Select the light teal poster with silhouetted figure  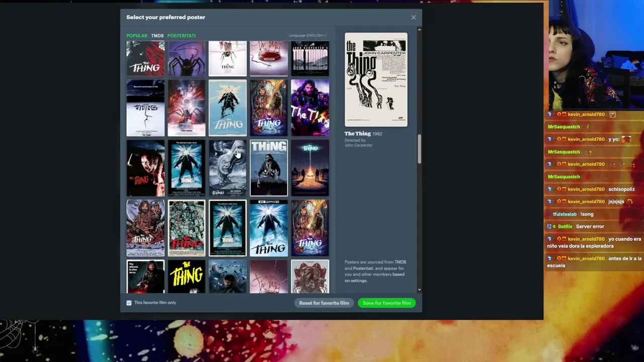click(x=227, y=108)
